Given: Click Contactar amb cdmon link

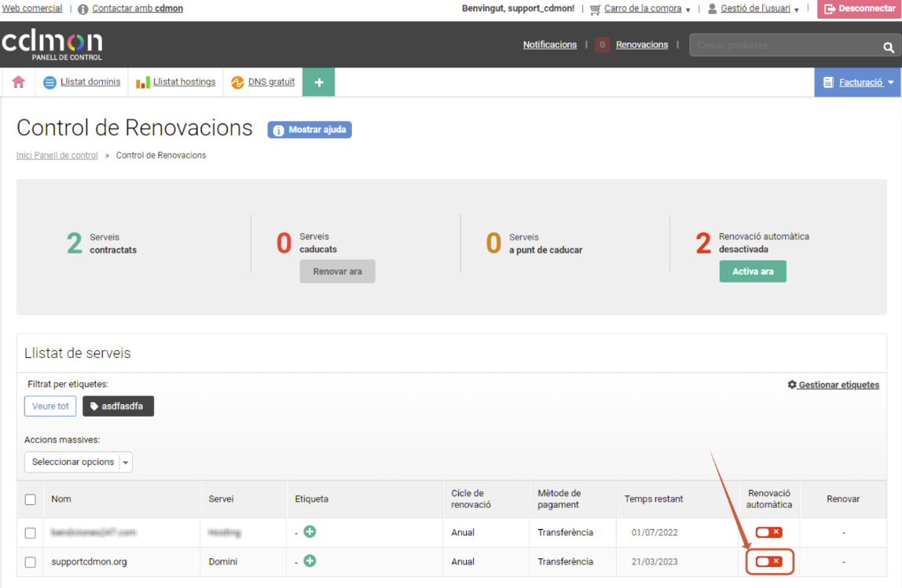Looking at the screenshot, I should click(x=137, y=9).
